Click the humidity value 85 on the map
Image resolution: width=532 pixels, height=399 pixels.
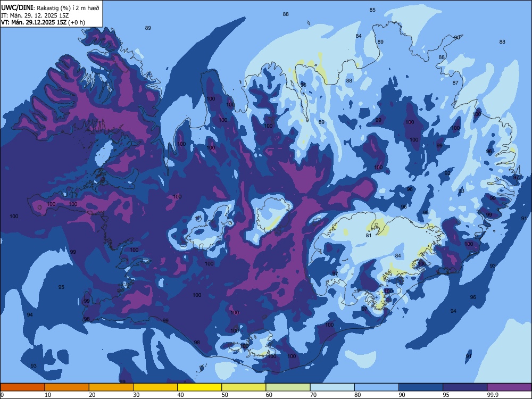coord(372,10)
